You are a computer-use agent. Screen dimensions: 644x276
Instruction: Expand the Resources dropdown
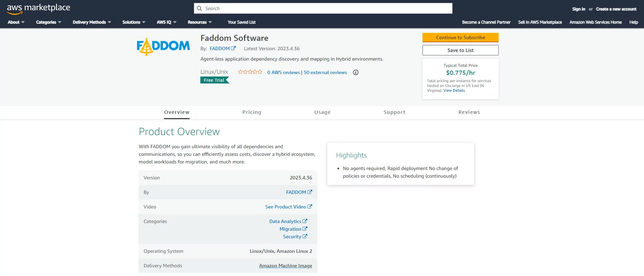pos(200,22)
